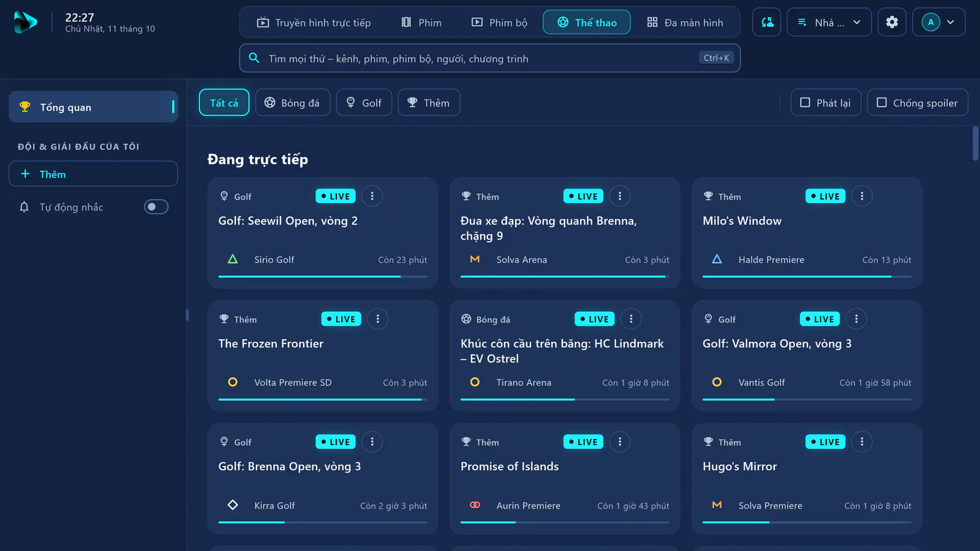The width and height of the screenshot is (980, 551).
Task: Click the bell icon beside Tự động nhắc
Action: (x=24, y=207)
